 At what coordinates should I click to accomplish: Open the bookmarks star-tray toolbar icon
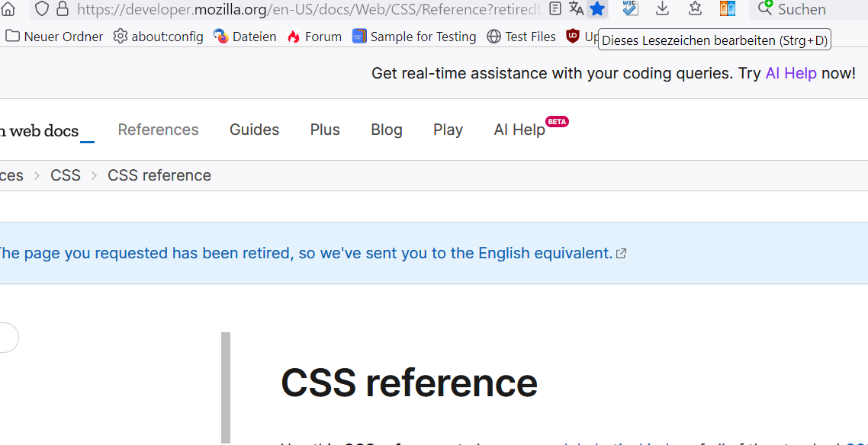tap(695, 9)
